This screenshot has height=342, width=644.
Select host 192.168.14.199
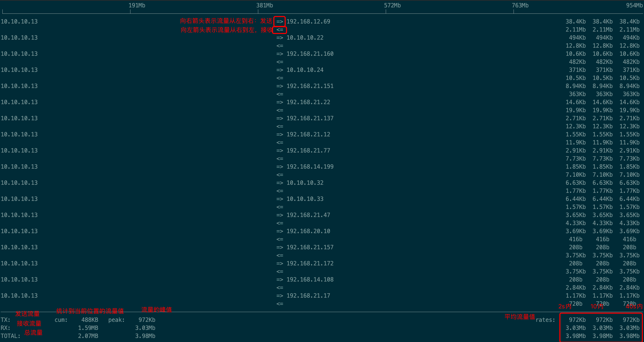(310, 167)
